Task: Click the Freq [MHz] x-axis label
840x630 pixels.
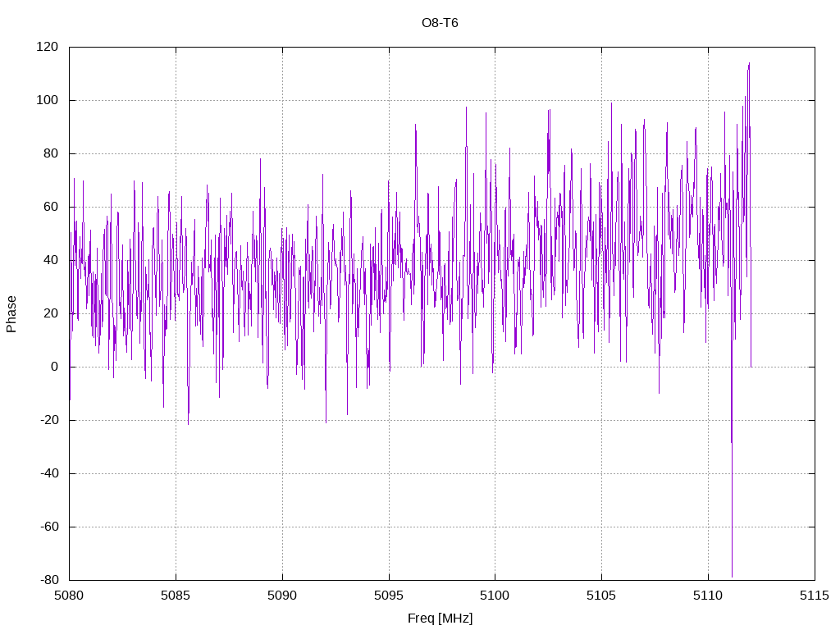Action: coord(440,619)
